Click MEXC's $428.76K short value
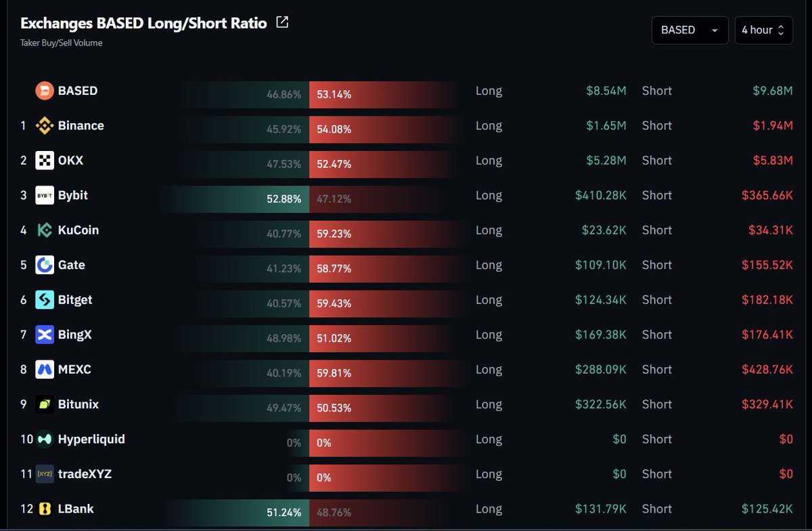This screenshot has height=531, width=812. pyautogui.click(x=767, y=369)
